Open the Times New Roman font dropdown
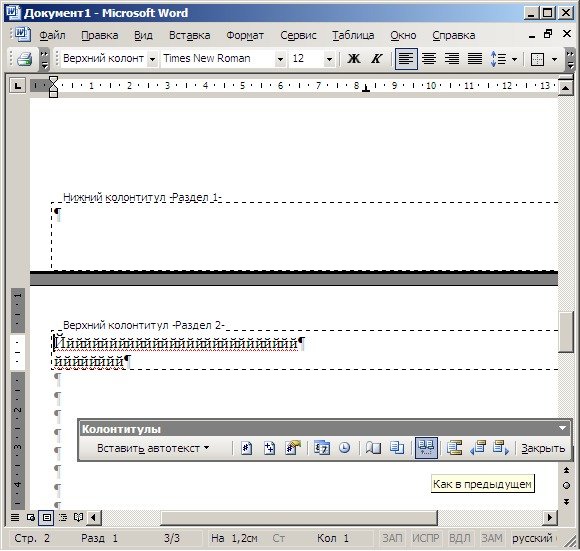Viewport: 580px width, 551px height. click(280, 59)
